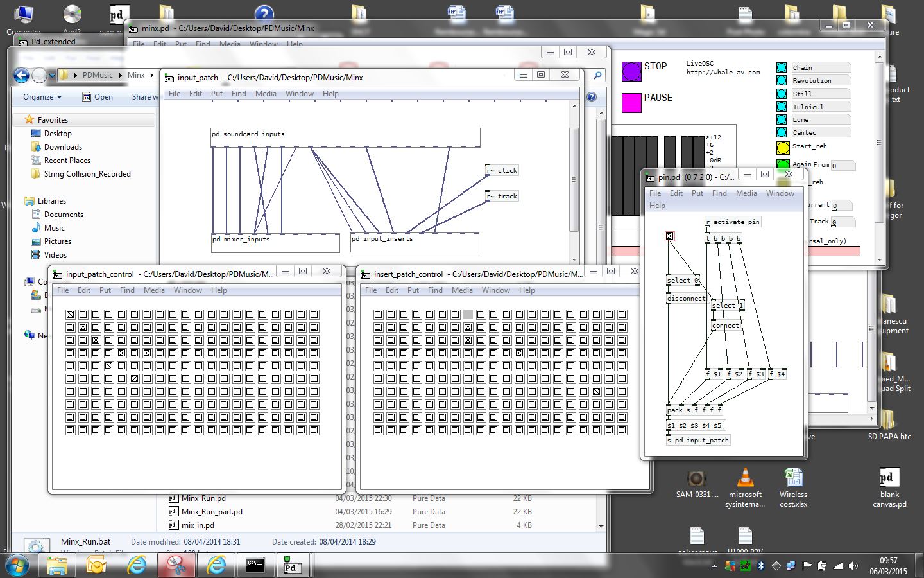Open the Put menu in input_patch window
Screen dimensions: 924x578
click(x=216, y=94)
